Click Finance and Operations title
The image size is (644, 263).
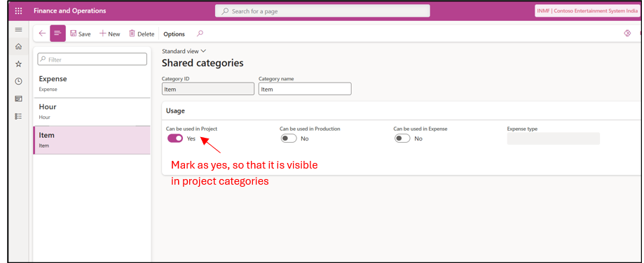(x=70, y=11)
